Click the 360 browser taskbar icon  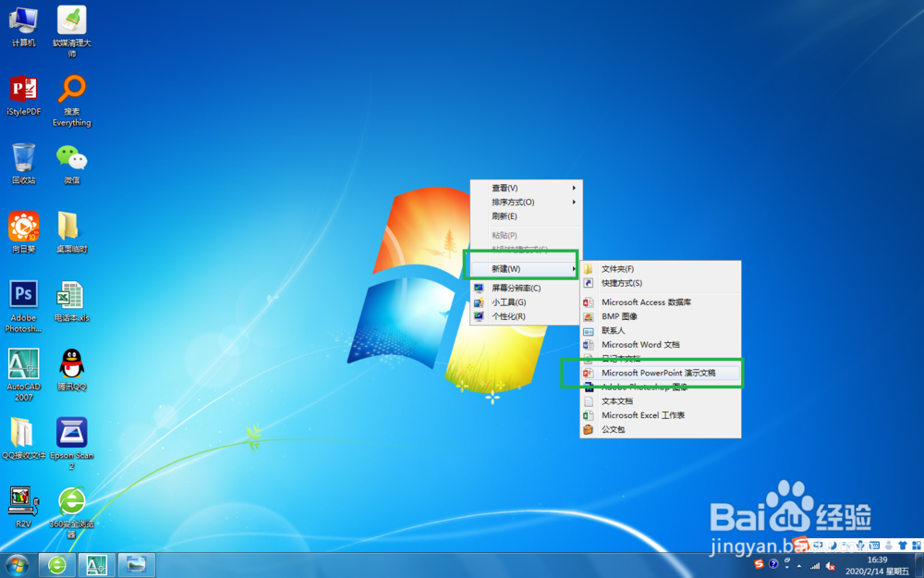point(57,565)
